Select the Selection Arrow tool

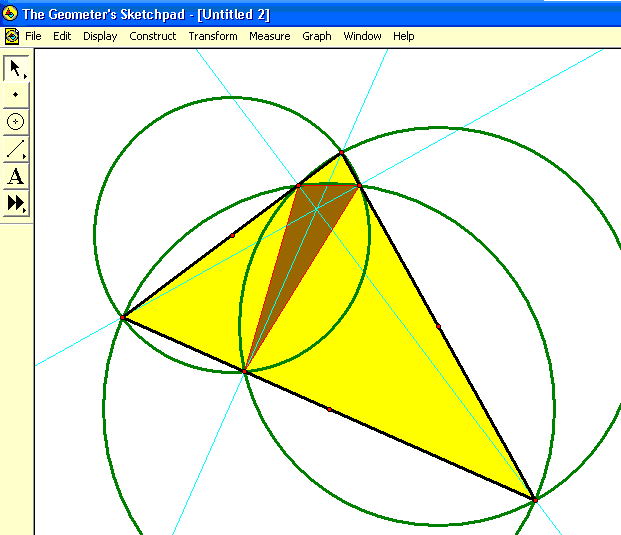(x=16, y=68)
